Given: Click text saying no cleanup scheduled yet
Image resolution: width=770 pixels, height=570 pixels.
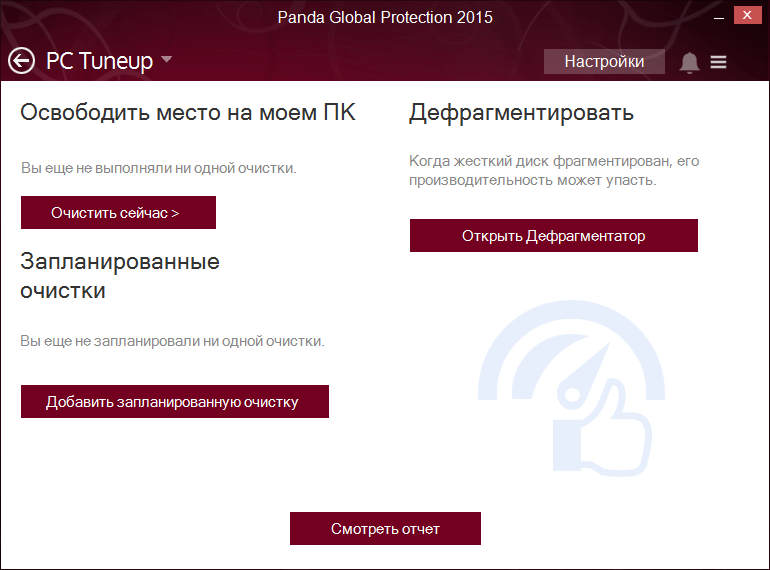Looking at the screenshot, I should coord(172,341).
